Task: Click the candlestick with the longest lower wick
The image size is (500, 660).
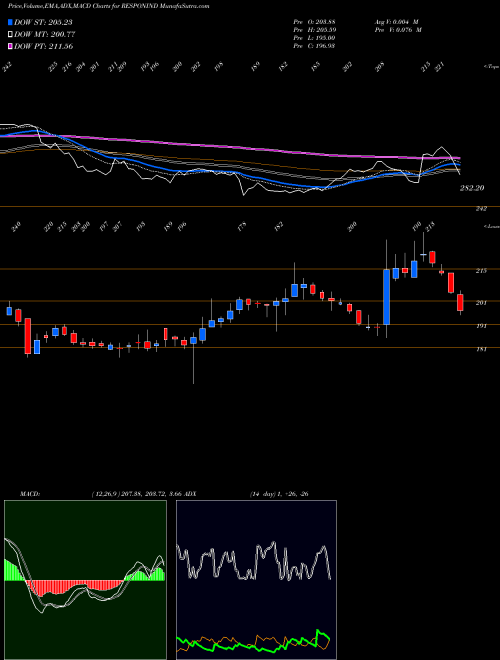Action: pyautogui.click(x=193, y=341)
